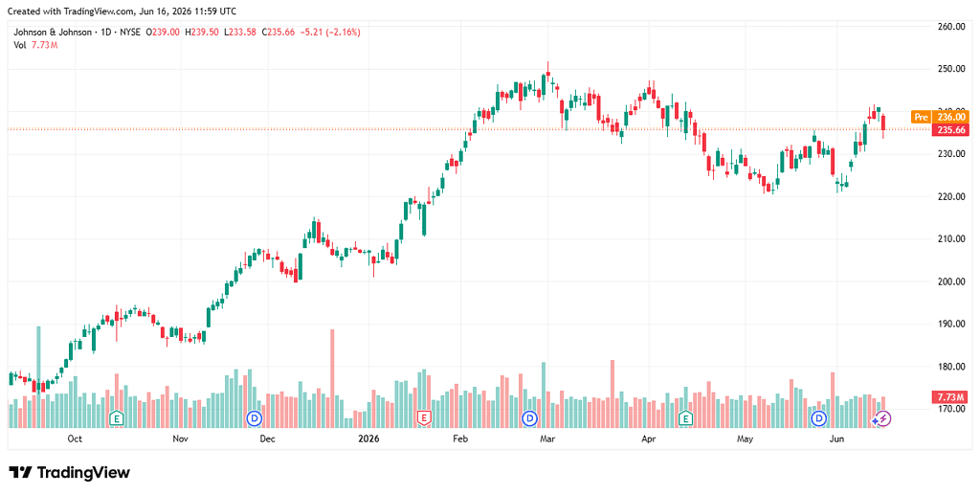The height and width of the screenshot is (494, 980).
Task: Click the red 235.66 last price tag
Action: 950,130
